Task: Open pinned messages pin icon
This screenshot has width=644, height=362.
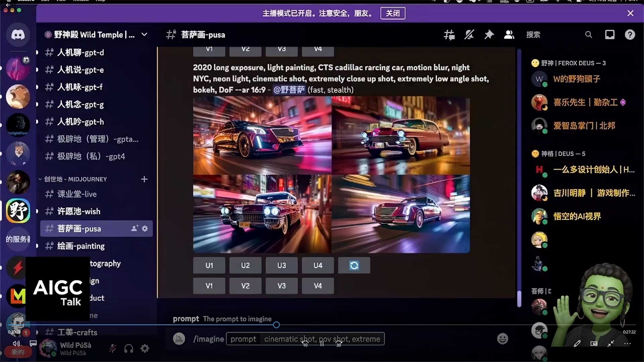Action: (489, 35)
